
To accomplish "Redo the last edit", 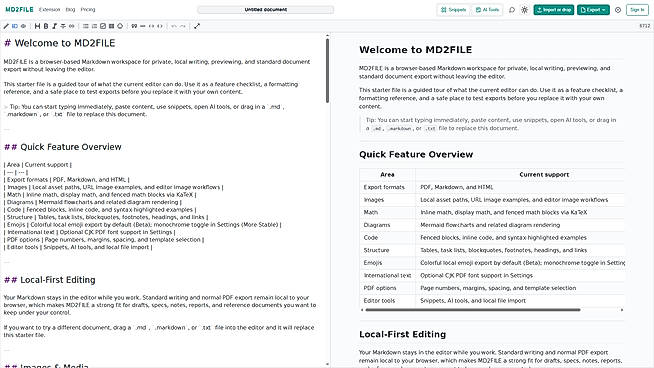I will point(183,26).
